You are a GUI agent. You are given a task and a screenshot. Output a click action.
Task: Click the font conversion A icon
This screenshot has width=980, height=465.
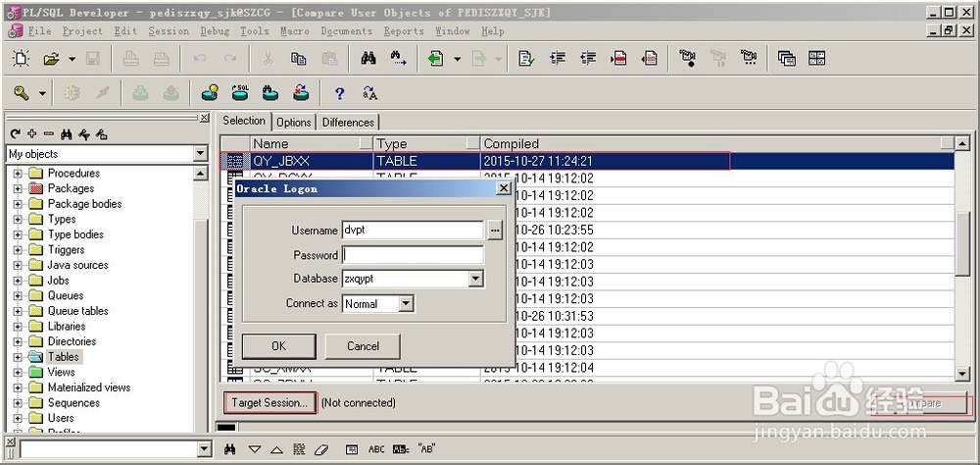(370, 93)
